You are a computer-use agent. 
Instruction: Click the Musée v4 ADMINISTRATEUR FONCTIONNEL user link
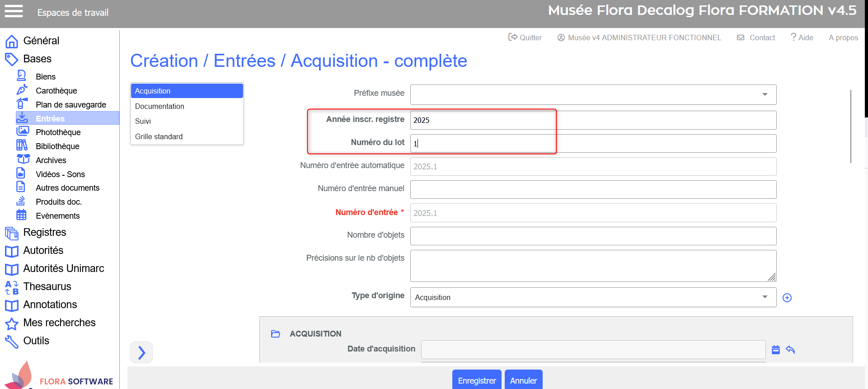[639, 37]
